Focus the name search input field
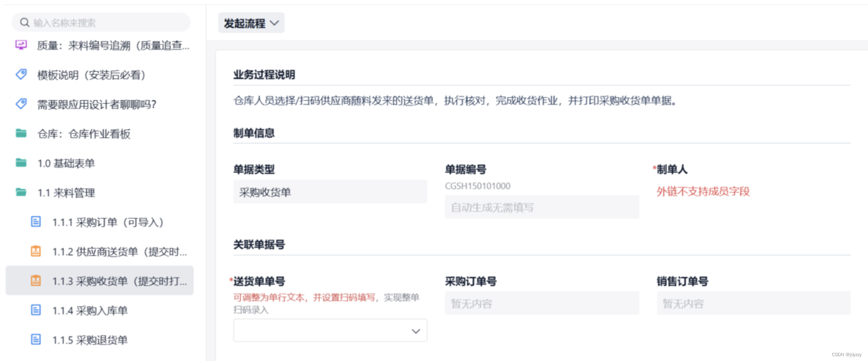 pyautogui.click(x=101, y=22)
